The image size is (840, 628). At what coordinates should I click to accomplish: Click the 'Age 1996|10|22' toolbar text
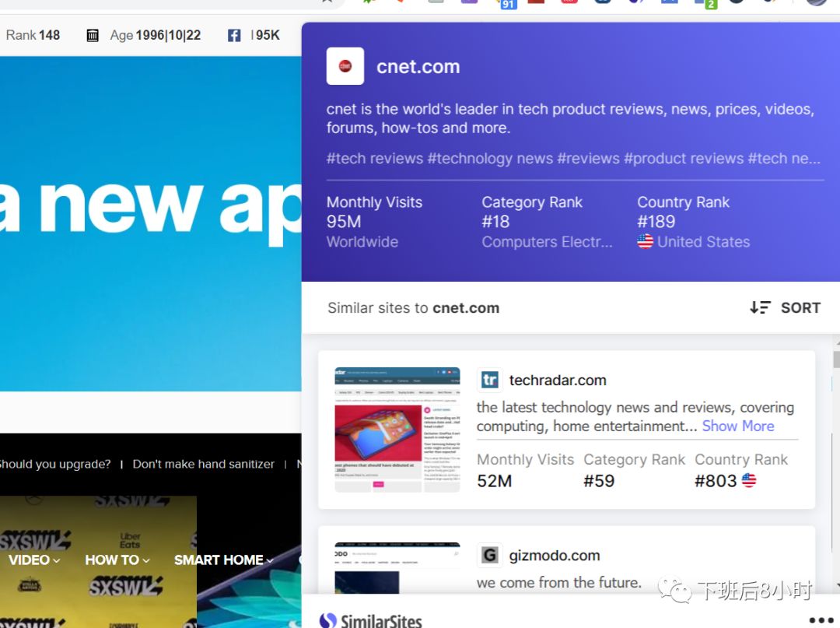(156, 35)
